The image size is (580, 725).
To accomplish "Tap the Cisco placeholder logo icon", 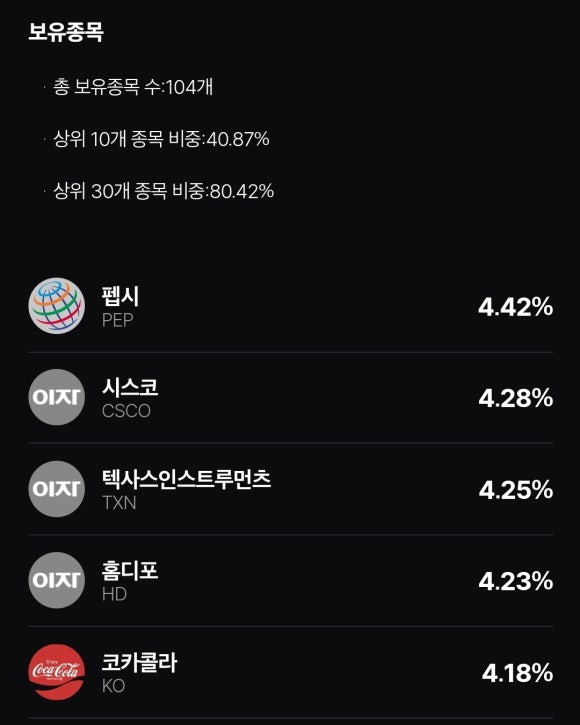I will [56, 397].
